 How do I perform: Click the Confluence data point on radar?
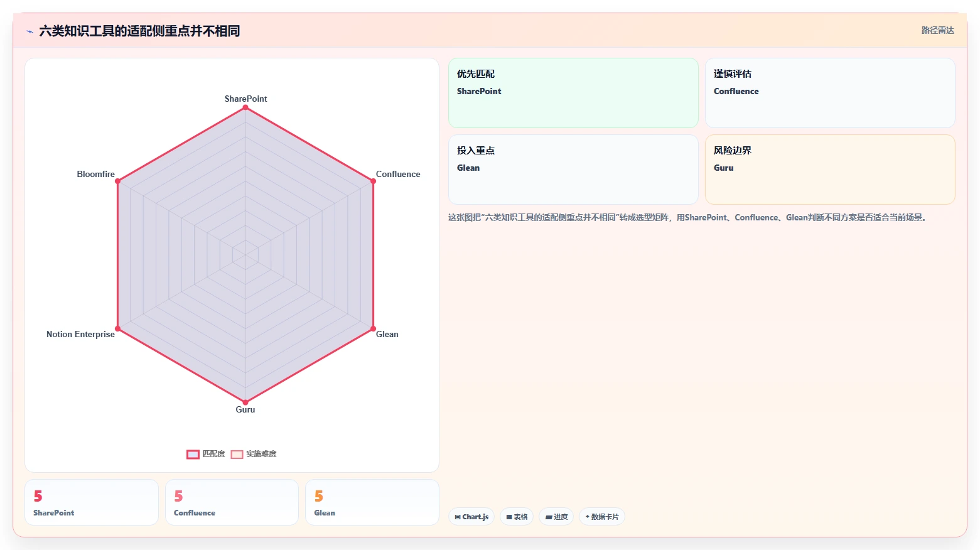pyautogui.click(x=373, y=181)
